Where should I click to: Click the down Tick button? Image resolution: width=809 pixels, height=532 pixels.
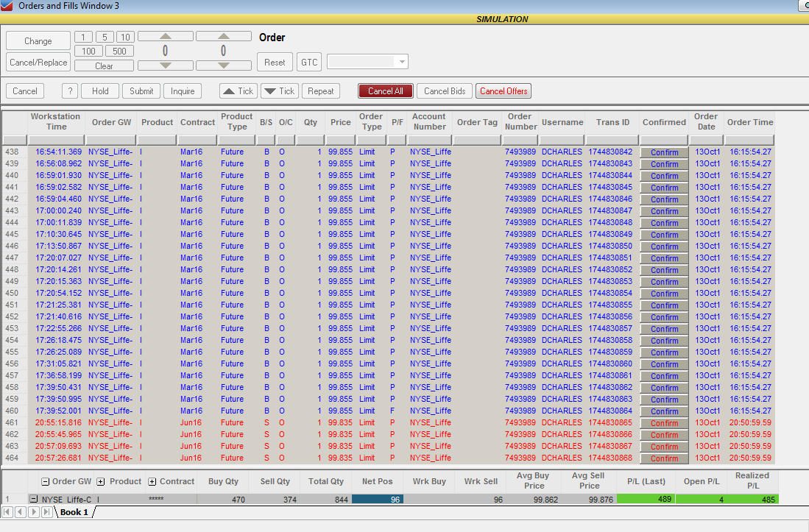[x=280, y=91]
